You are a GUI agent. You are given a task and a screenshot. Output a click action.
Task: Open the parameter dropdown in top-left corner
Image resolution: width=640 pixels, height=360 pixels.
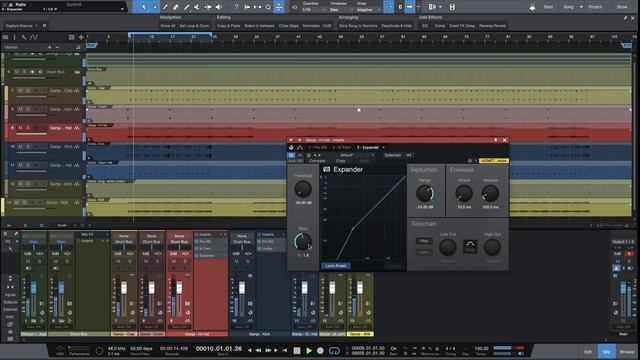pyautogui.click(x=122, y=9)
